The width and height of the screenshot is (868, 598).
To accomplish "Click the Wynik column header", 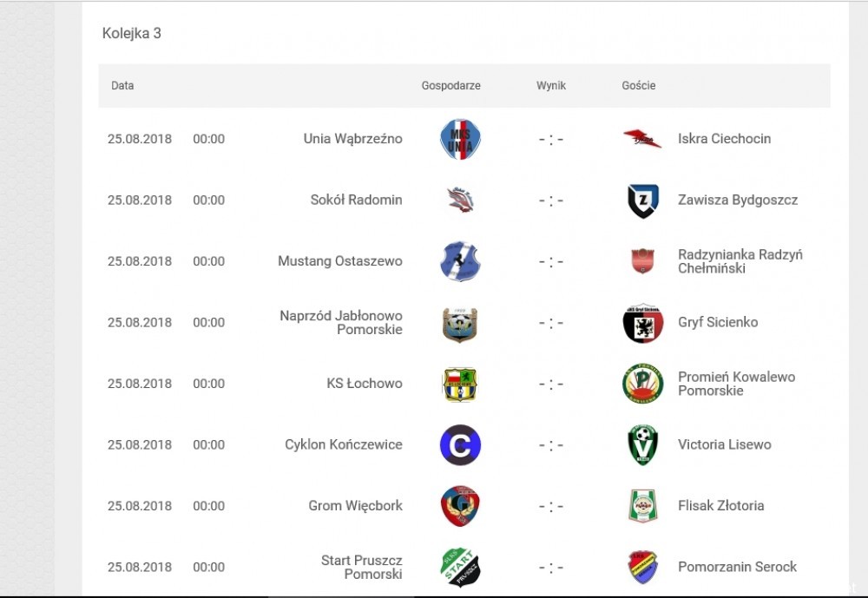I will tap(551, 86).
